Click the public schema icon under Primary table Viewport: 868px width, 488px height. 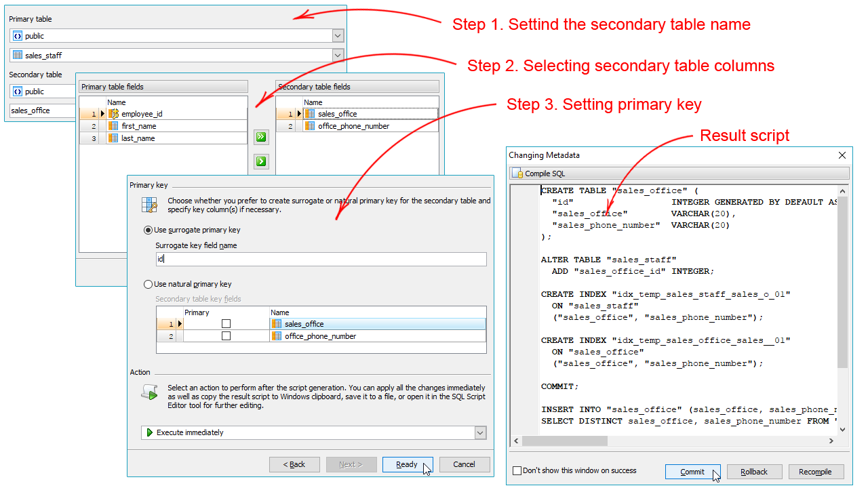click(18, 36)
